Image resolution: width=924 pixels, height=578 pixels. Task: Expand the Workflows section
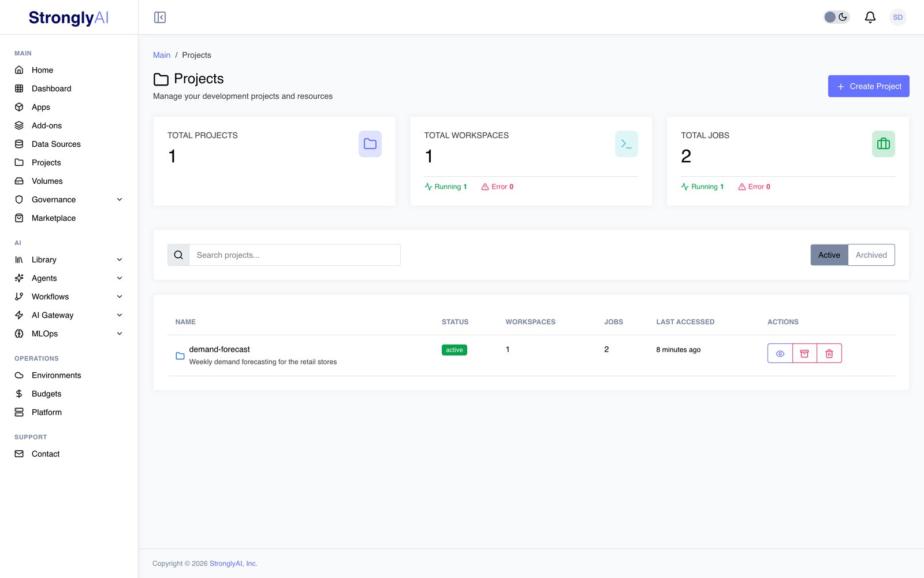(69, 297)
